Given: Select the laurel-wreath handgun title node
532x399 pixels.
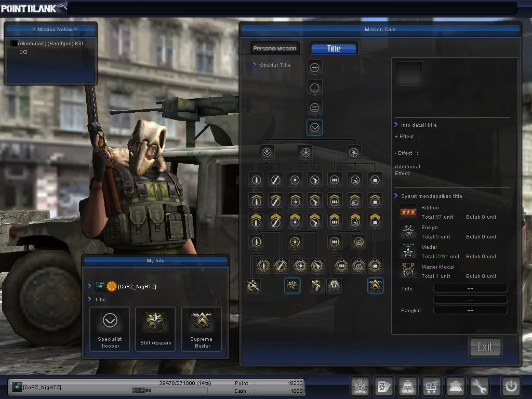Looking at the screenshot, I should pos(317,266).
